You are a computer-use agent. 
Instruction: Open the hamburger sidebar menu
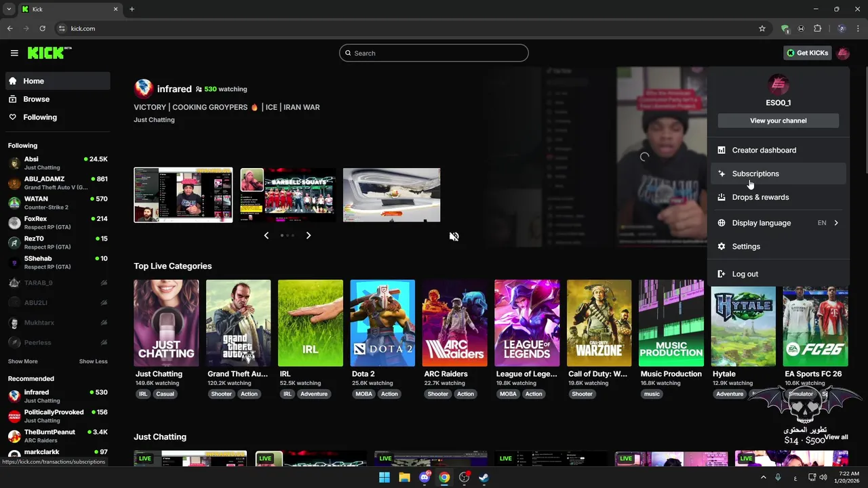point(14,53)
